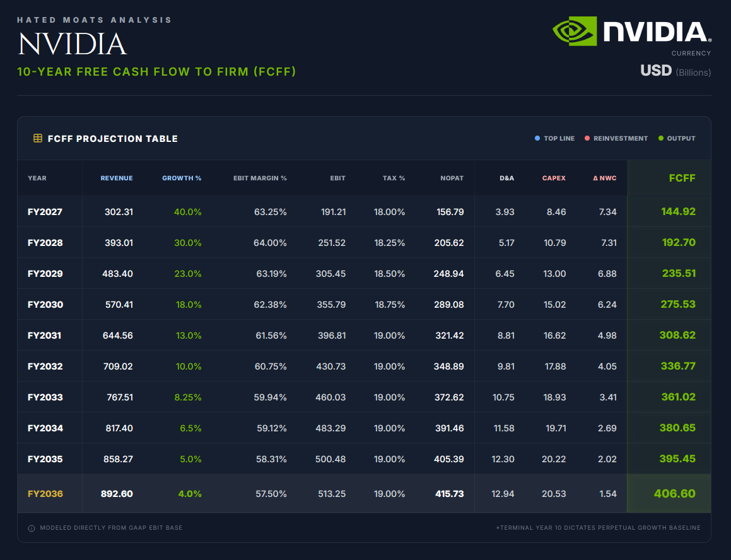Click the info circle icon in footer
The width and height of the screenshot is (731, 560).
[x=32, y=528]
